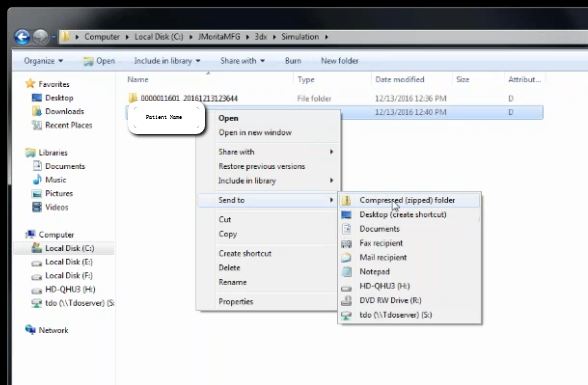Click the Burn toolbar button
The height and width of the screenshot is (385, 588).
293,61
